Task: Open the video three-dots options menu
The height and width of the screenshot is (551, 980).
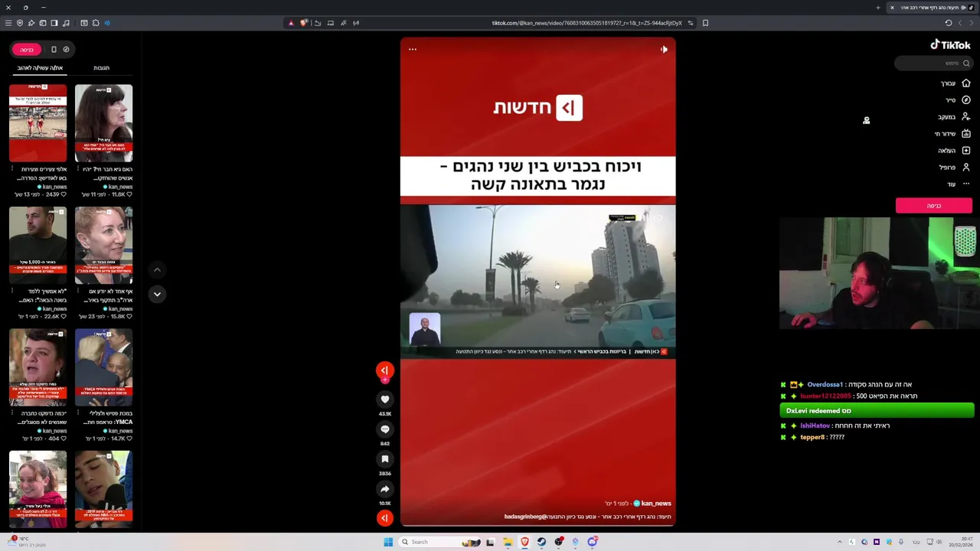Action: (x=413, y=50)
